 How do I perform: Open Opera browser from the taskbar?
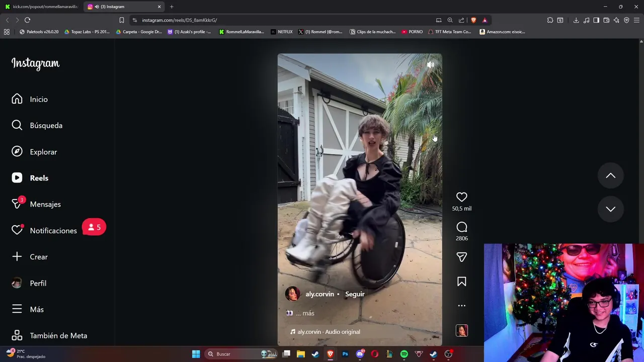(374, 354)
